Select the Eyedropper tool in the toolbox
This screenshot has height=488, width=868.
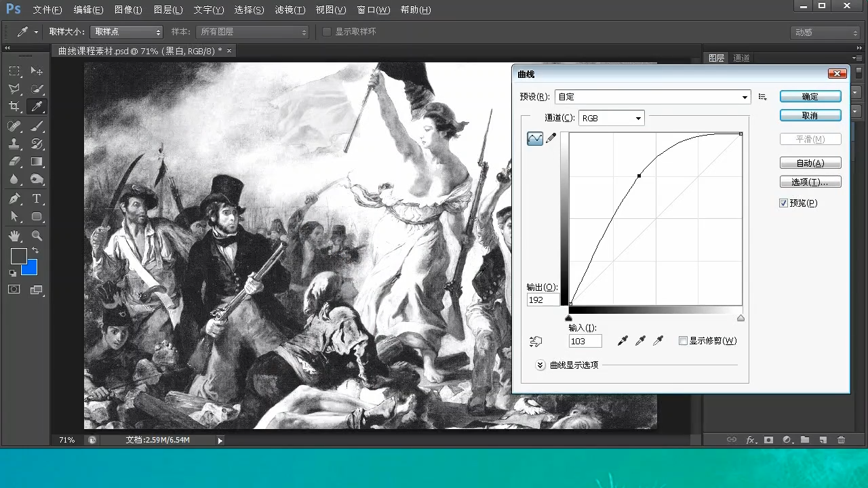(37, 106)
